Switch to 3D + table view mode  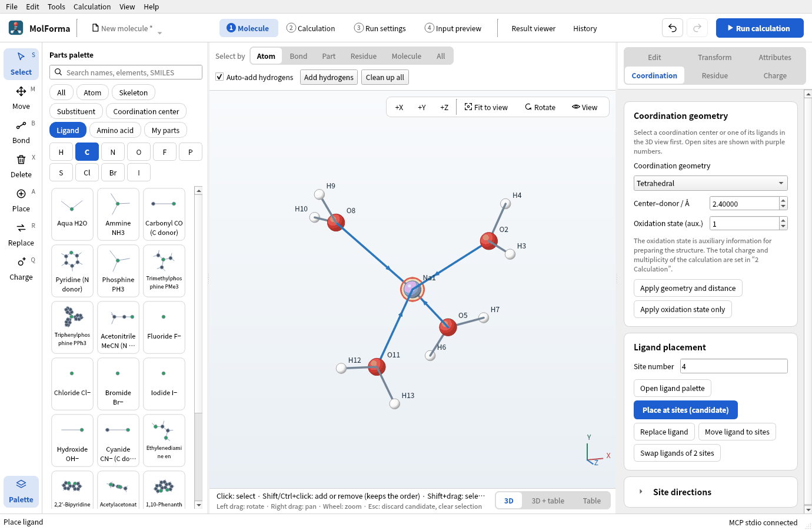[548, 501]
